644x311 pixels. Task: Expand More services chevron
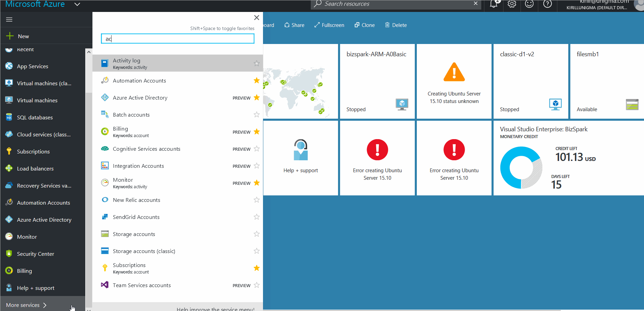(x=45, y=305)
